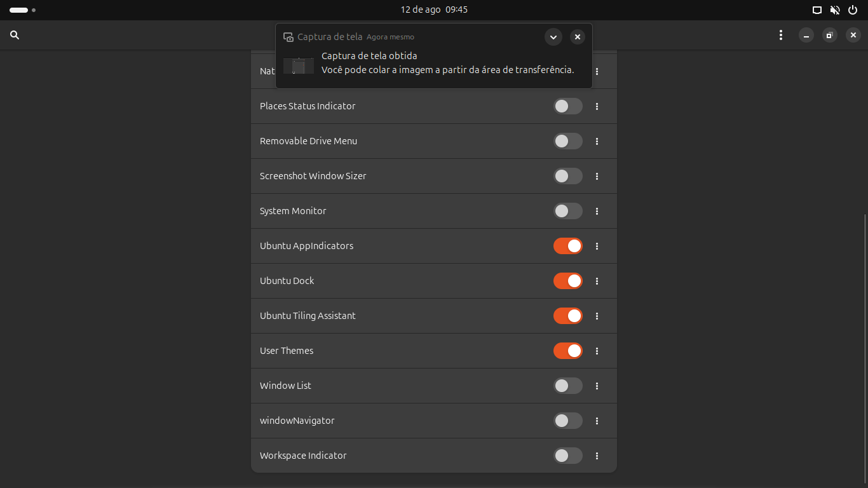Enable the Window List extension

pyautogui.click(x=567, y=386)
